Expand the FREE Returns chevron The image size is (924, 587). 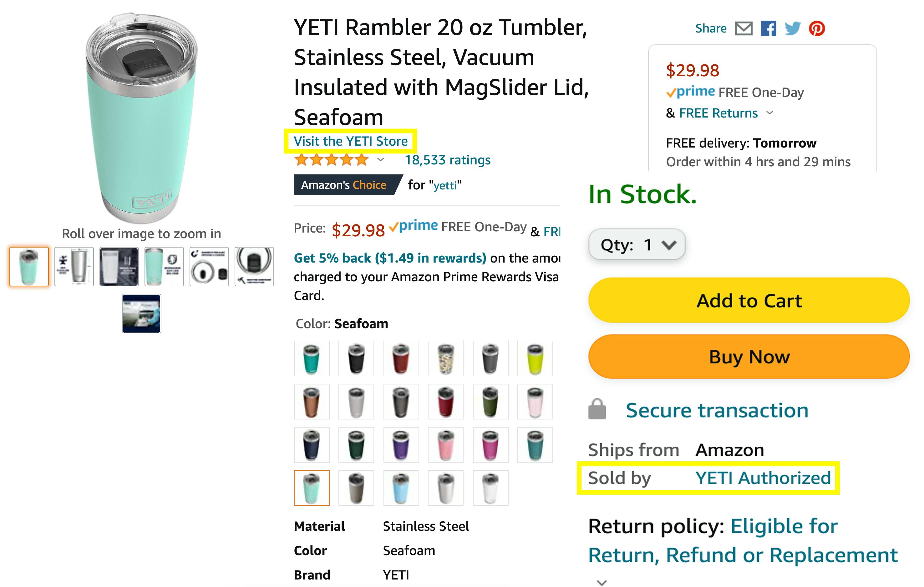(770, 113)
